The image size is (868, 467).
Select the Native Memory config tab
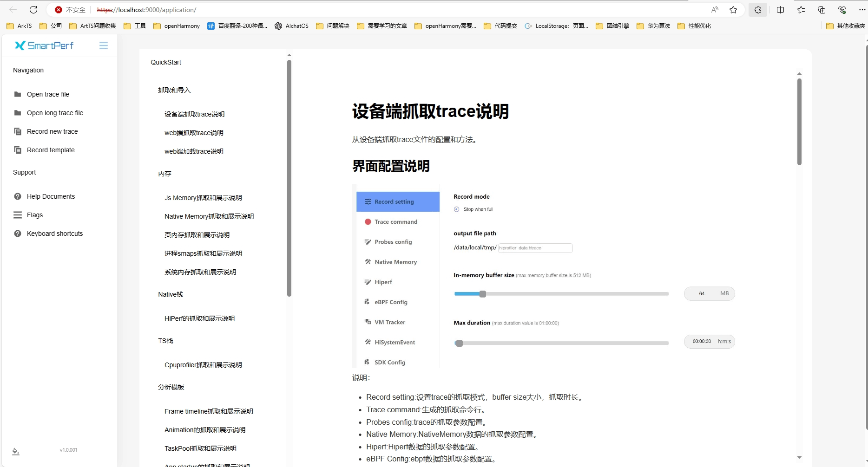point(395,262)
